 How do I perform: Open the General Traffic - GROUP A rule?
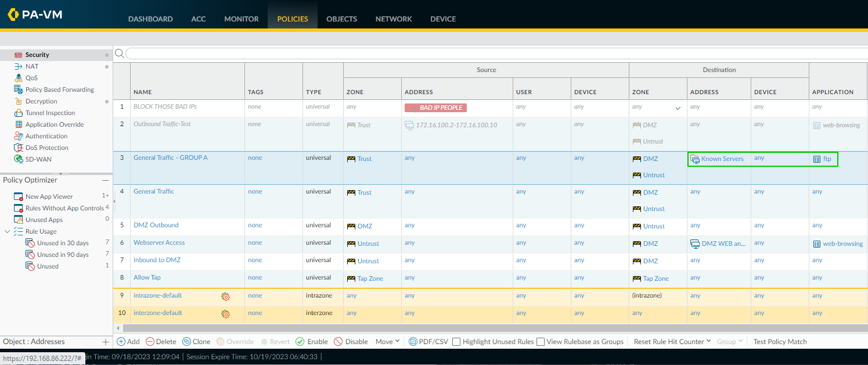click(170, 158)
